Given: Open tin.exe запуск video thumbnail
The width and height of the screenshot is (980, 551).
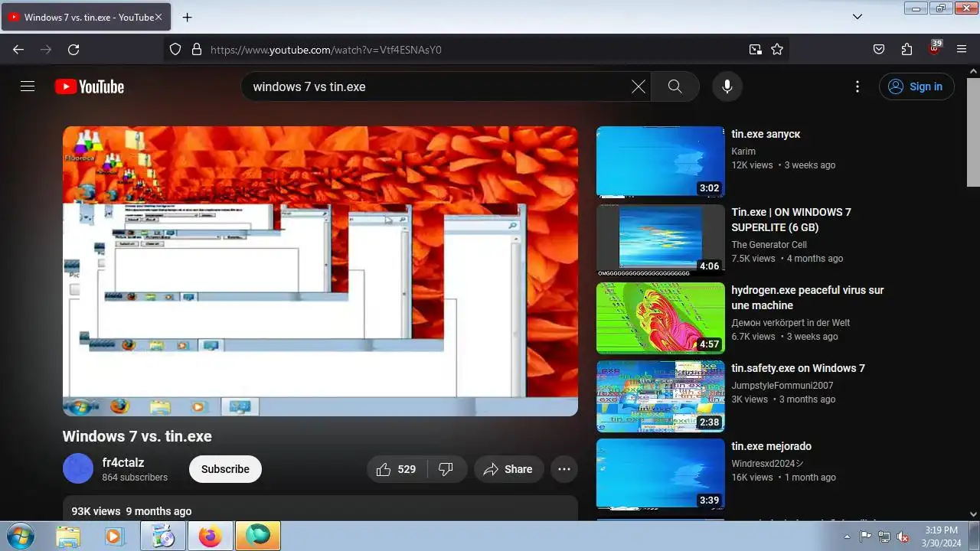Looking at the screenshot, I should (x=660, y=161).
